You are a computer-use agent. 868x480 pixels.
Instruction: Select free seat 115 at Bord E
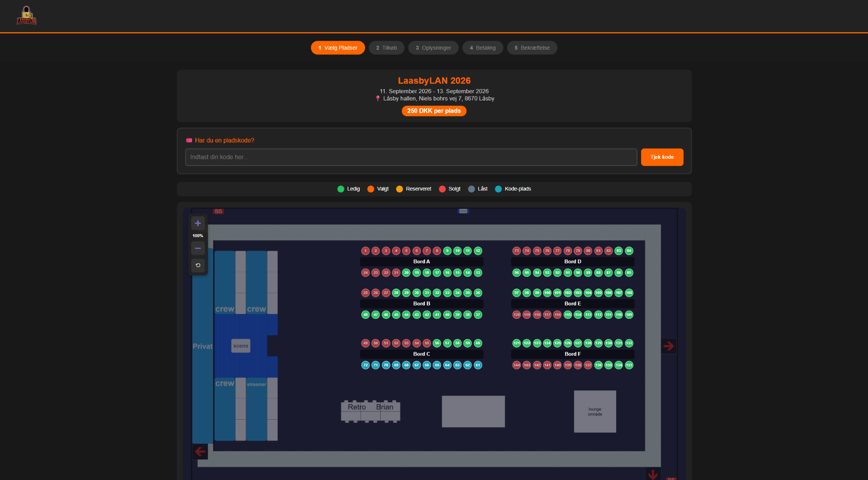tap(568, 314)
